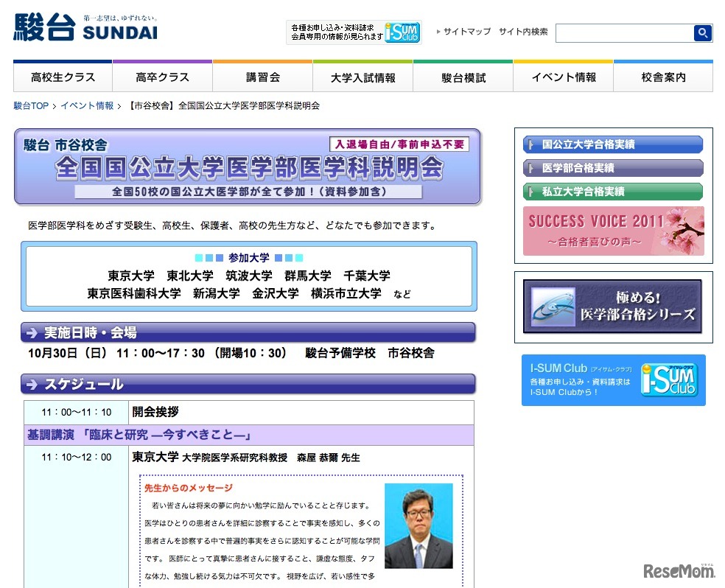The width and height of the screenshot is (725, 588).
Task: Switch to the 駿台模試 tab
Action: [x=463, y=77]
